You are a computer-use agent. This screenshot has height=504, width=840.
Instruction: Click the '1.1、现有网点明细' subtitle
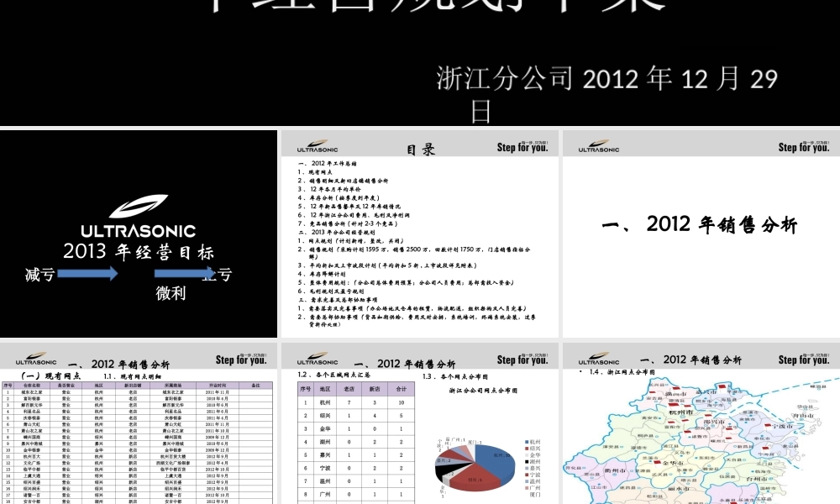point(133,376)
